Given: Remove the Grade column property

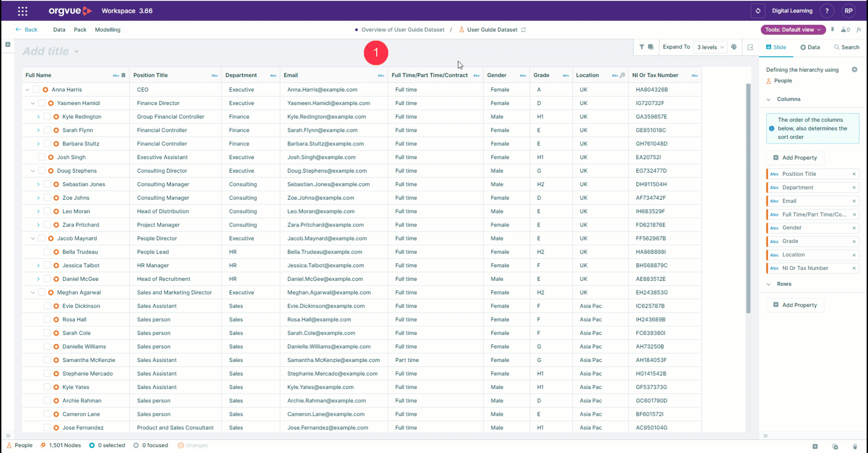Looking at the screenshot, I should coord(854,241).
